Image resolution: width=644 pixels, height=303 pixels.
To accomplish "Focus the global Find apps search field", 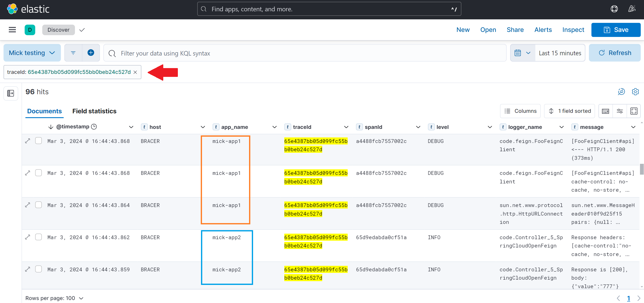I will (x=329, y=9).
